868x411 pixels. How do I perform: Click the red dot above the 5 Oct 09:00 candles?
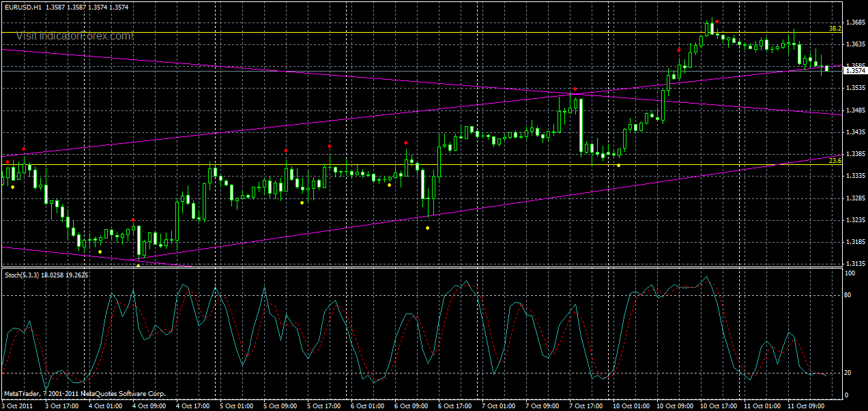286,150
